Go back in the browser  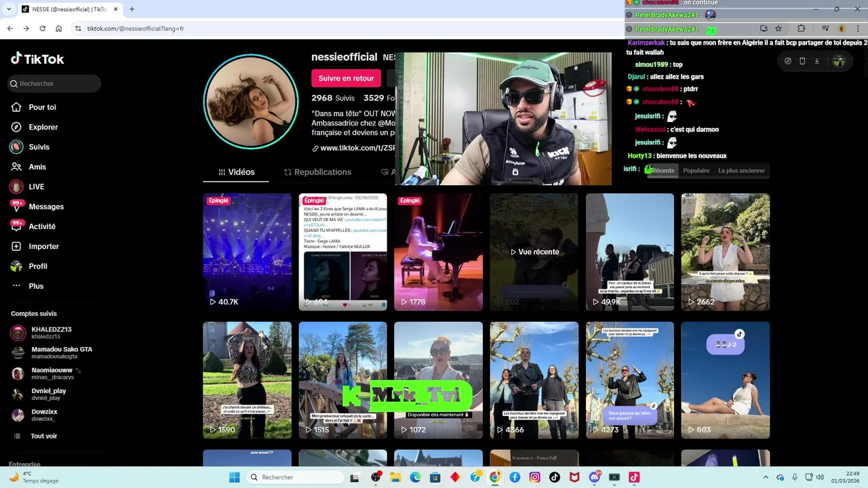(9, 28)
